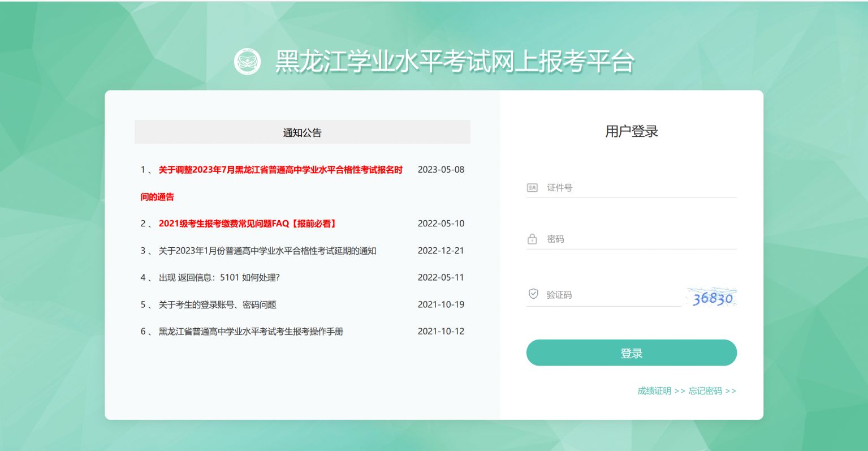Viewport: 868px width, 451px height.
Task: Open notice 1 about adjusting 2023年7月 registration time
Action: 280,170
